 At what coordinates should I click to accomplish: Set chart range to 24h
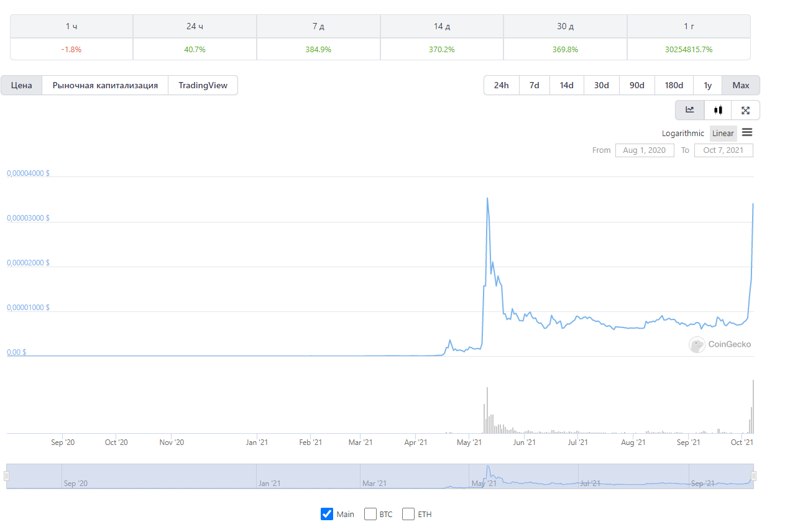501,85
